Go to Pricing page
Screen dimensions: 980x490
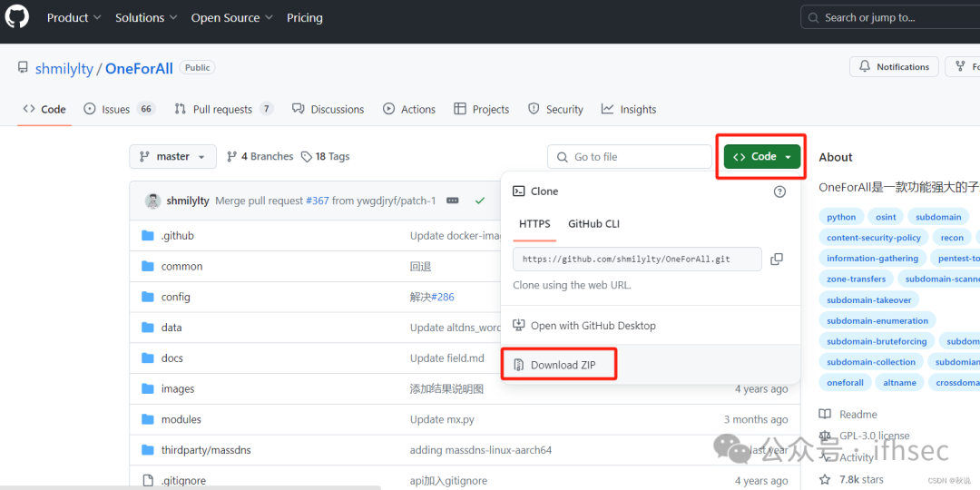(x=304, y=18)
